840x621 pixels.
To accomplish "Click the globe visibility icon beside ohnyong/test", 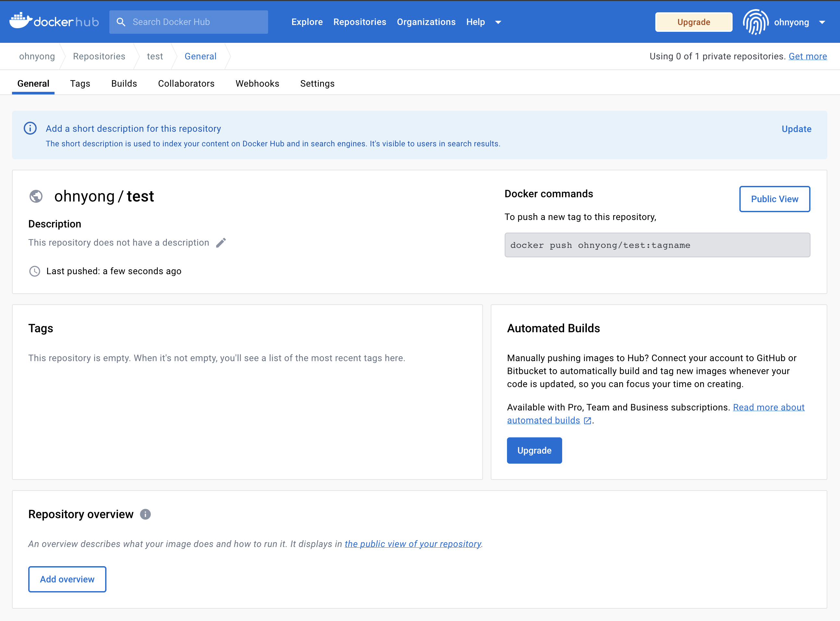I will pyautogui.click(x=36, y=196).
